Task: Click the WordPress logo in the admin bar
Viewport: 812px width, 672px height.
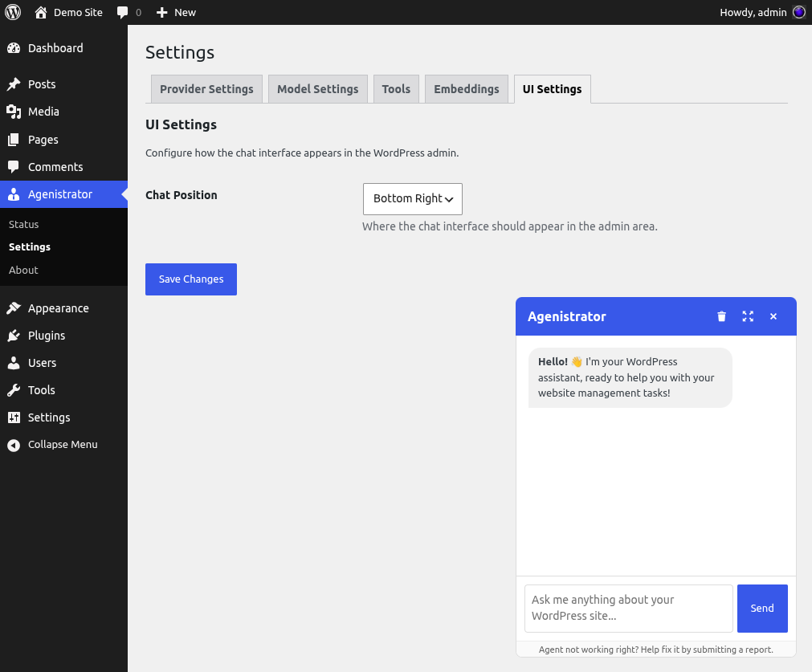Action: (x=13, y=12)
